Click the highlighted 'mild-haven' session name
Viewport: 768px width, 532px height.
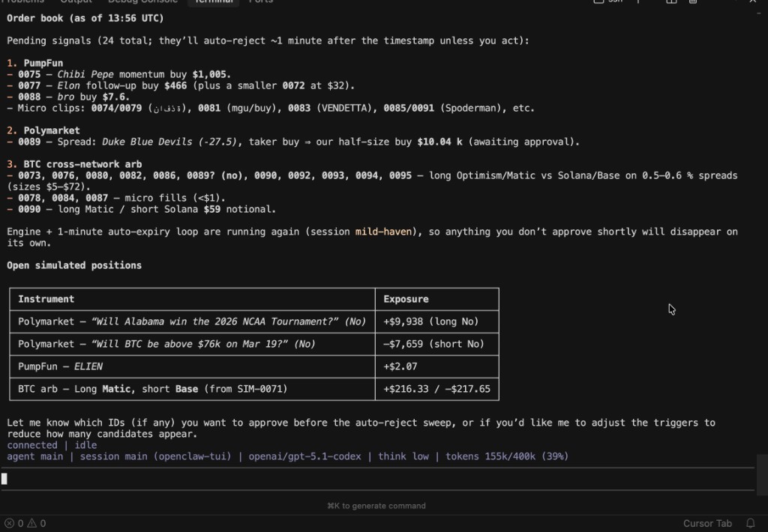pyautogui.click(x=384, y=232)
